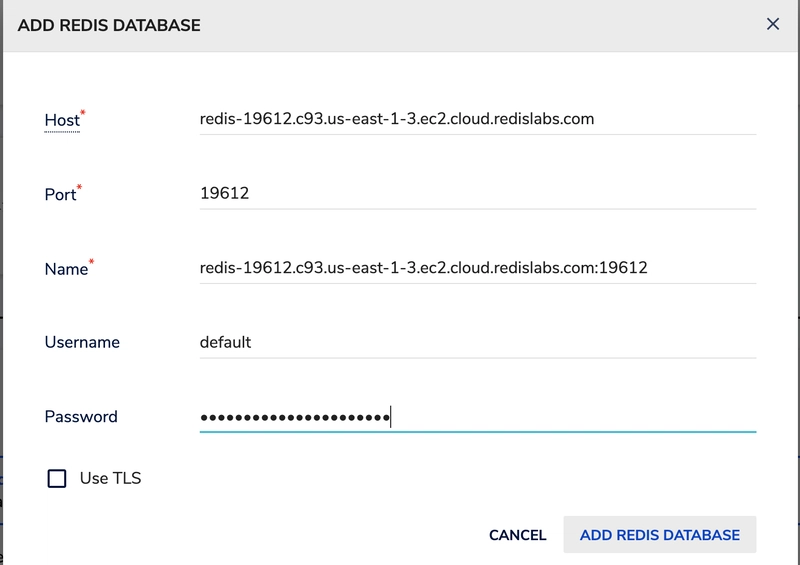
Task: Click the dotted-underlined Host label
Action: tap(62, 121)
